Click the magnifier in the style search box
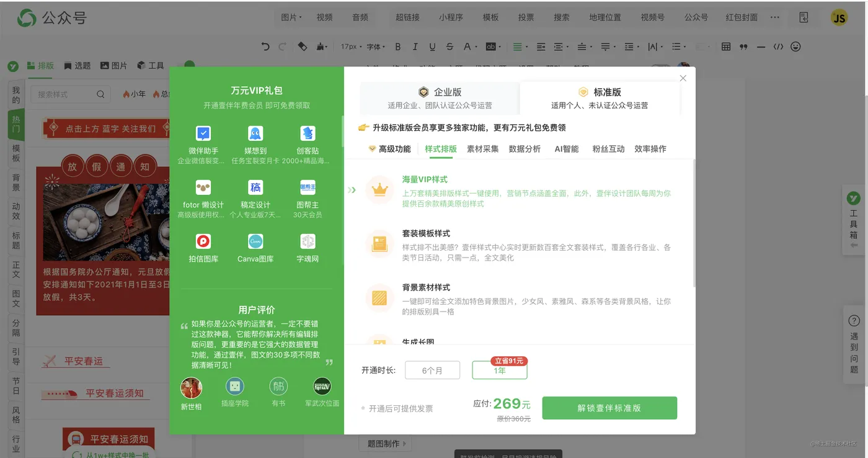 pos(100,94)
